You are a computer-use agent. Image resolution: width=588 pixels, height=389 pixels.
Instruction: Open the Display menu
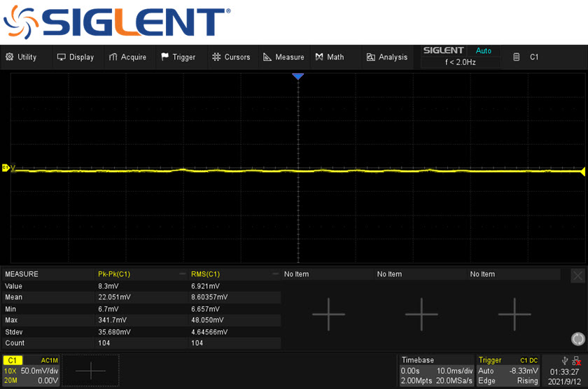tap(75, 57)
